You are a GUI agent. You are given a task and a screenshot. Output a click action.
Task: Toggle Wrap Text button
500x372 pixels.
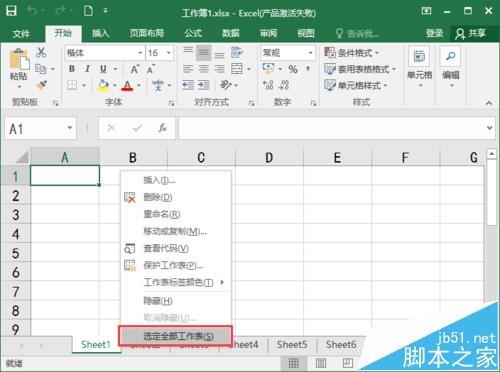click(x=237, y=52)
